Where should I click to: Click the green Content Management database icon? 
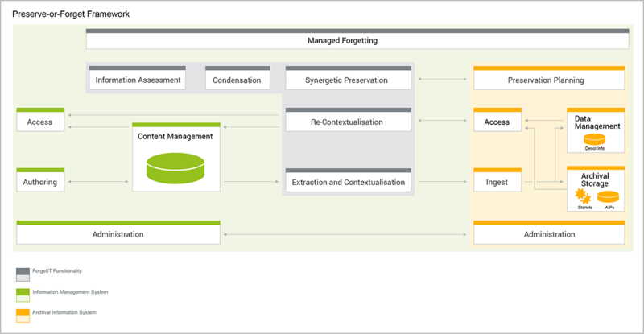click(x=175, y=168)
